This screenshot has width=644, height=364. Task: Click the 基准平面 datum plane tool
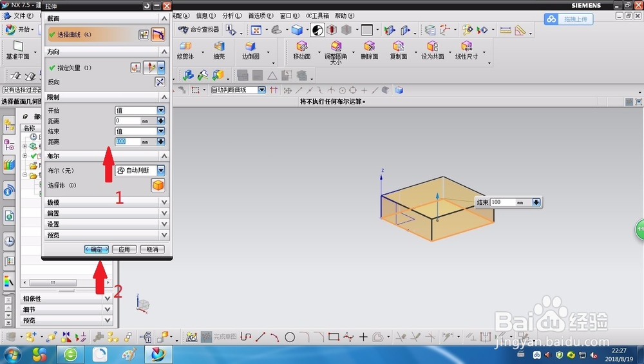click(x=17, y=50)
